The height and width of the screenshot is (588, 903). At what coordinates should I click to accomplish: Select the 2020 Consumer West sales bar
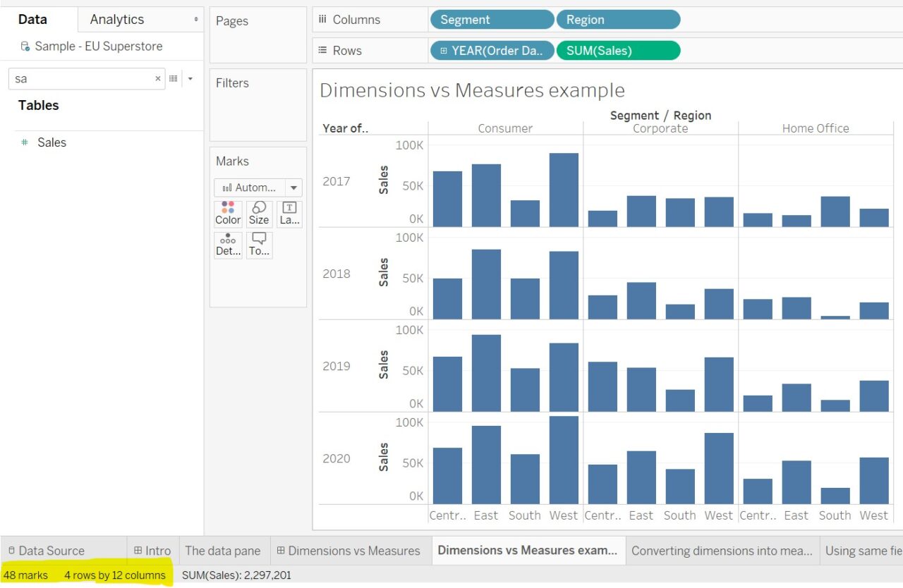564,460
